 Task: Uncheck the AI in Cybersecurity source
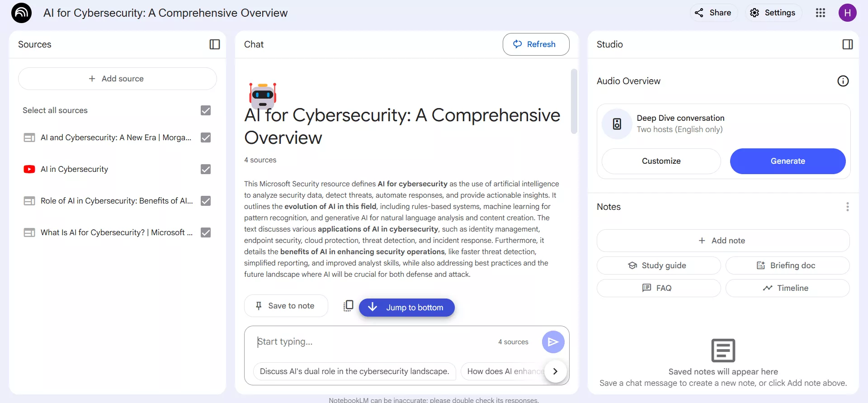(206, 169)
